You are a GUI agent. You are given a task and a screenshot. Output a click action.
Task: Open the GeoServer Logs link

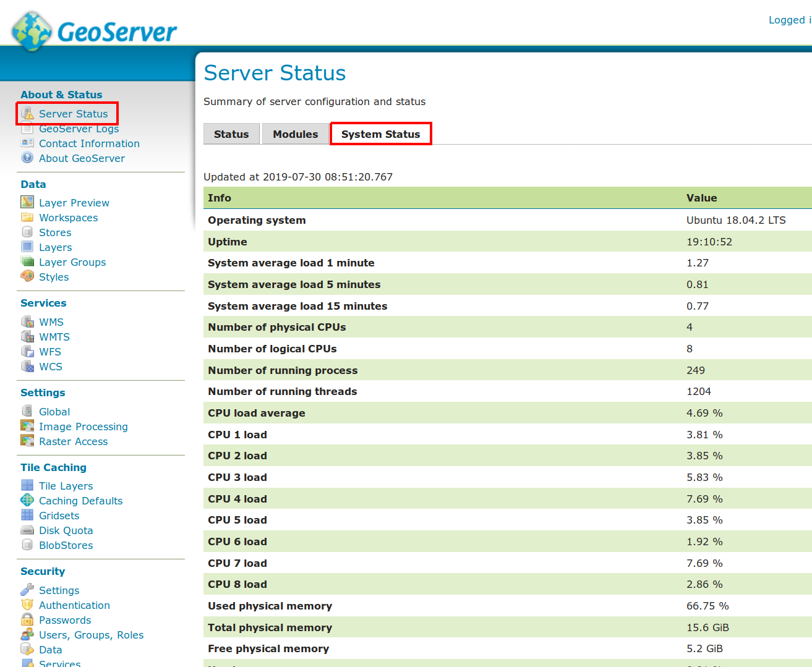(79, 129)
